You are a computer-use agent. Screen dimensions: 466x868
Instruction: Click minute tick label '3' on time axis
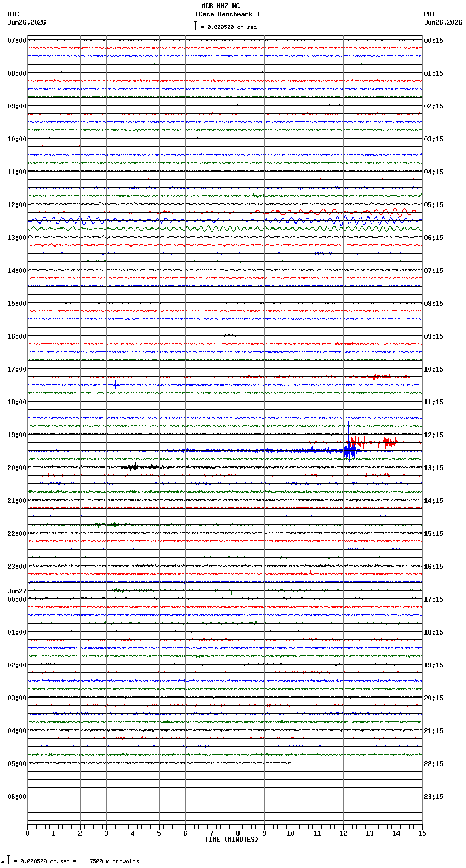click(106, 833)
